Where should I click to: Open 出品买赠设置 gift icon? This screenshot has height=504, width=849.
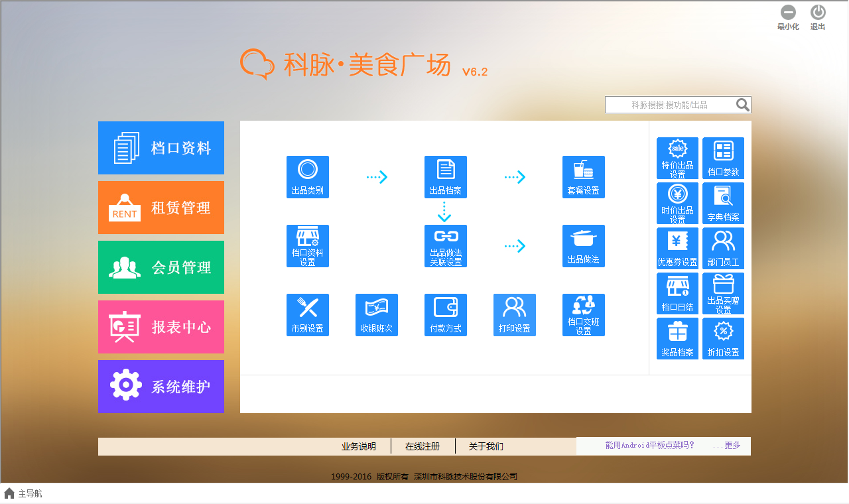pos(723,293)
